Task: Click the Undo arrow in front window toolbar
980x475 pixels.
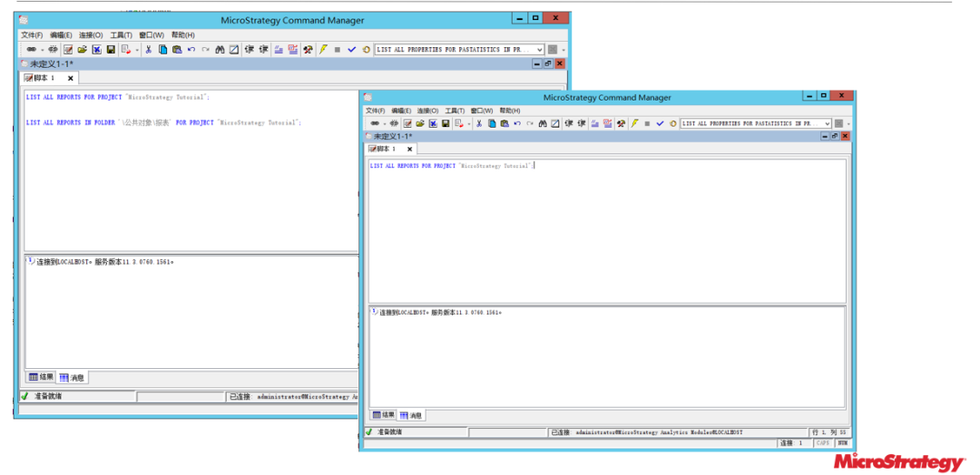Action: [x=517, y=123]
